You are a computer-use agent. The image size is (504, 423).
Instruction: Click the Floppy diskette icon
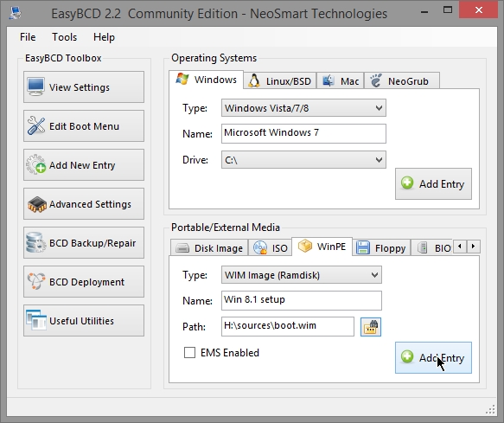(363, 248)
